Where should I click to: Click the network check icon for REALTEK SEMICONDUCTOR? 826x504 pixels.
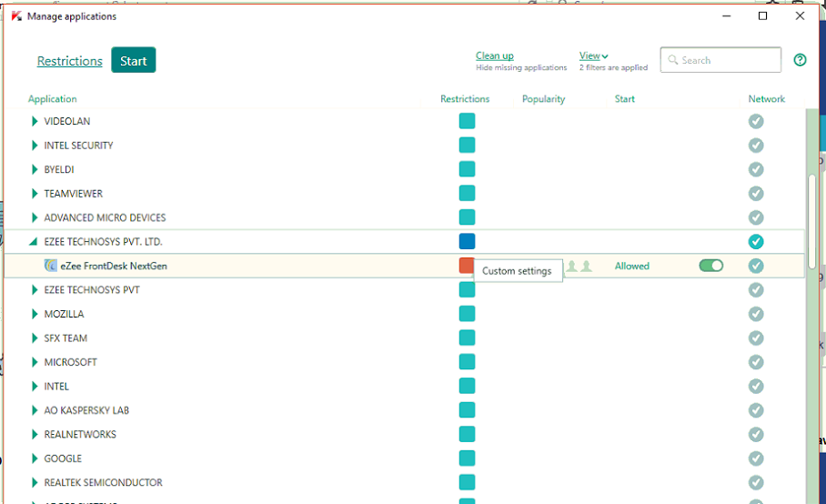[x=756, y=482]
